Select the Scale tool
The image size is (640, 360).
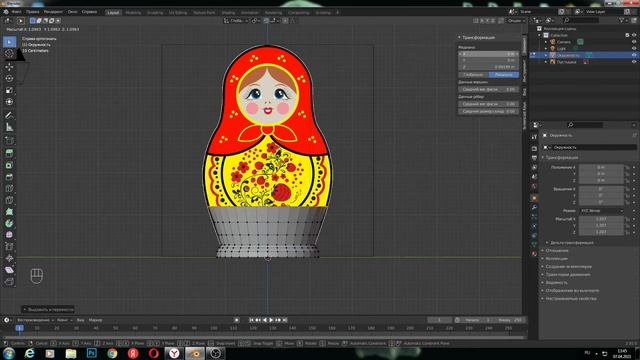click(9, 90)
